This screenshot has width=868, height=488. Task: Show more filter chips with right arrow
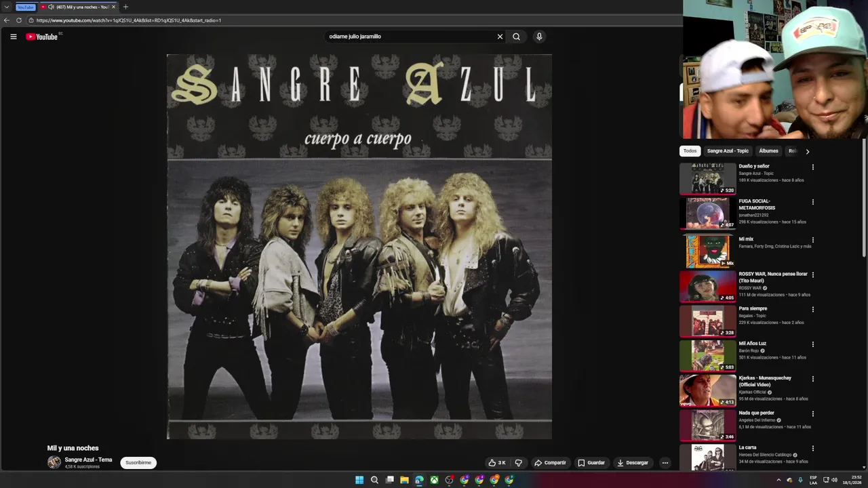coord(807,151)
